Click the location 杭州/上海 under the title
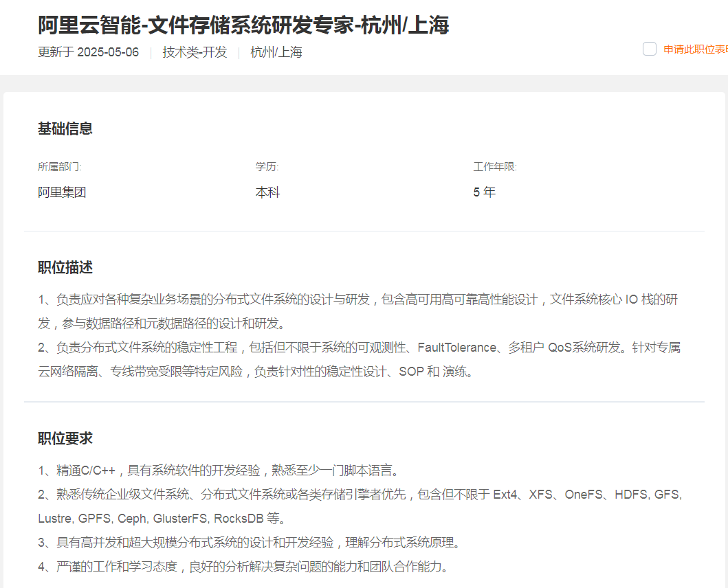 [x=276, y=52]
